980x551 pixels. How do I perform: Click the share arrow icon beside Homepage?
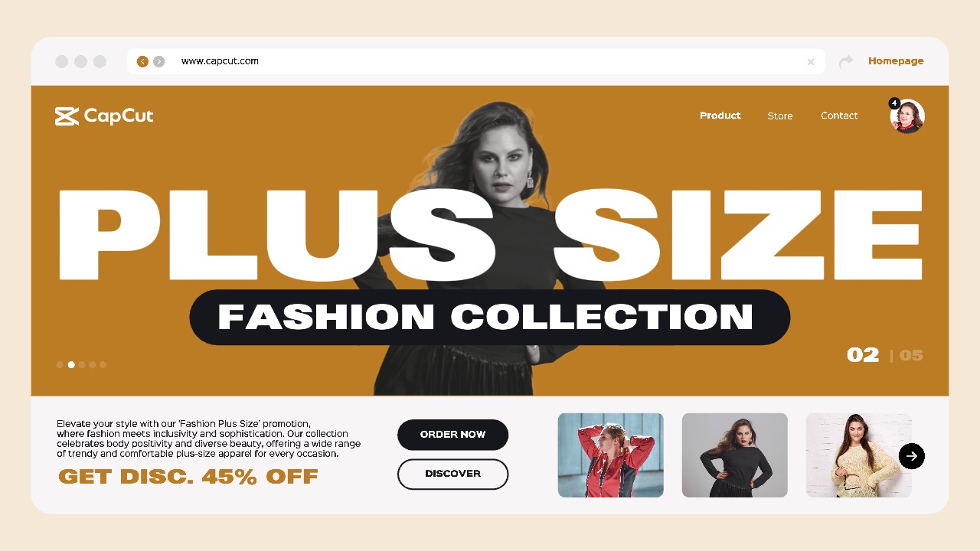point(846,61)
